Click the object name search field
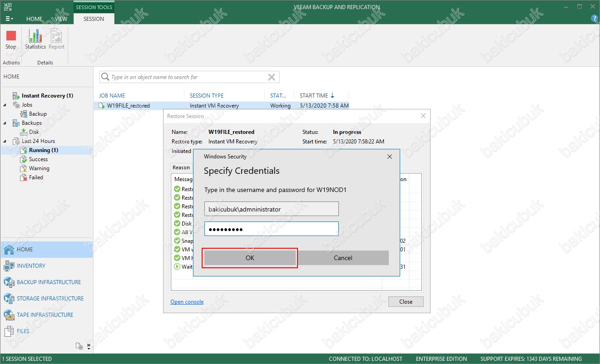This screenshot has width=600, height=364. tap(189, 77)
